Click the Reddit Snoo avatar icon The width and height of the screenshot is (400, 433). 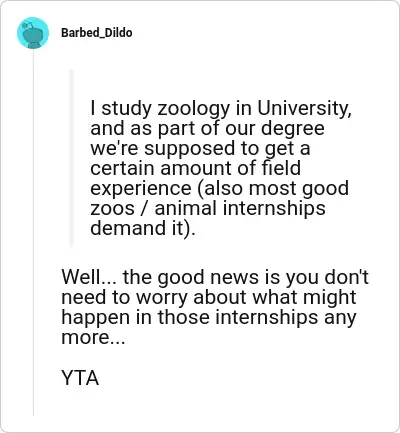point(33,33)
